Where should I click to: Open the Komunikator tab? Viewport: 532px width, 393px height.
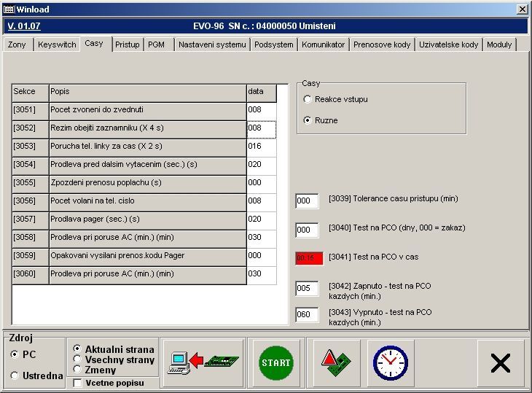click(323, 44)
